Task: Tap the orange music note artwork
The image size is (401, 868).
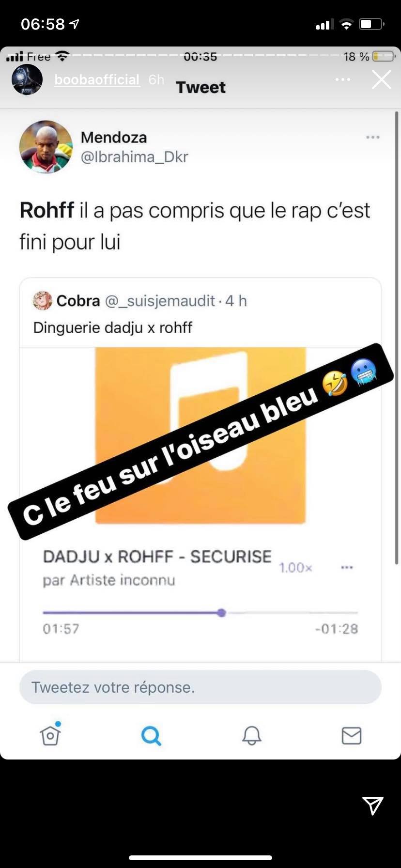Action: [200, 435]
